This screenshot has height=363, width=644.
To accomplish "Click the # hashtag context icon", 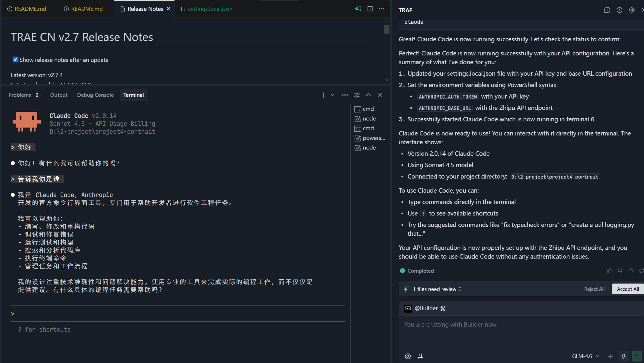I will click(420, 356).
